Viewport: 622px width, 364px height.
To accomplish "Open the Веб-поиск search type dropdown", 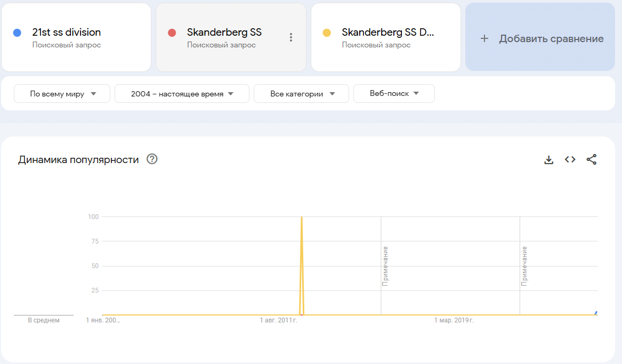I will (x=394, y=94).
